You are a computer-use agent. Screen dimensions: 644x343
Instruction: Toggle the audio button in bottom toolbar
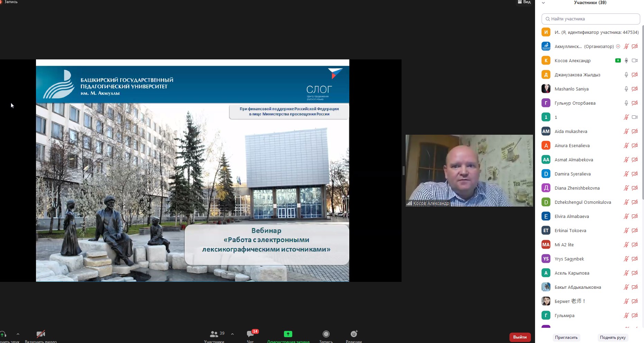3,334
